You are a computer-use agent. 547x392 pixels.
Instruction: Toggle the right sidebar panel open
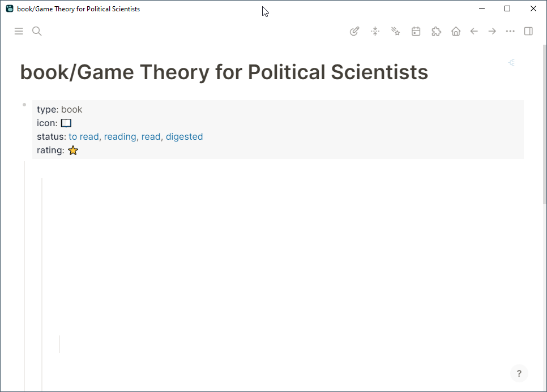[x=528, y=31]
